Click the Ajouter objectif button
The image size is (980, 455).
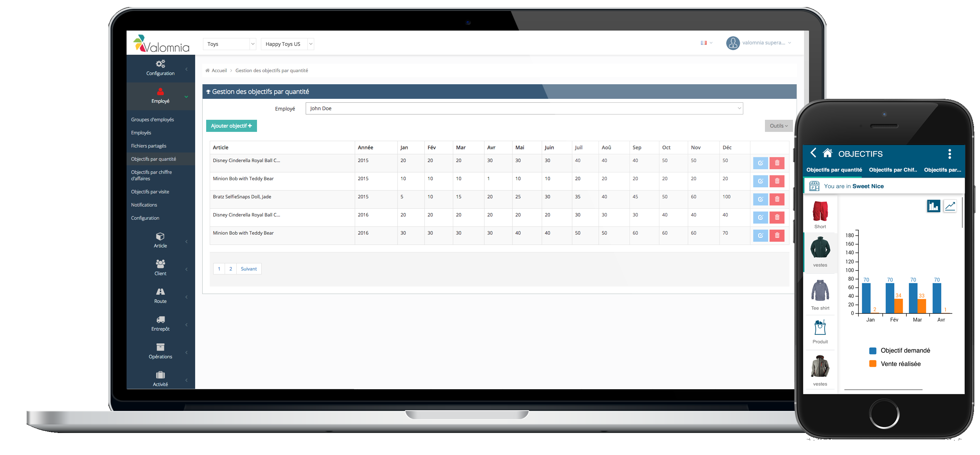click(x=231, y=126)
